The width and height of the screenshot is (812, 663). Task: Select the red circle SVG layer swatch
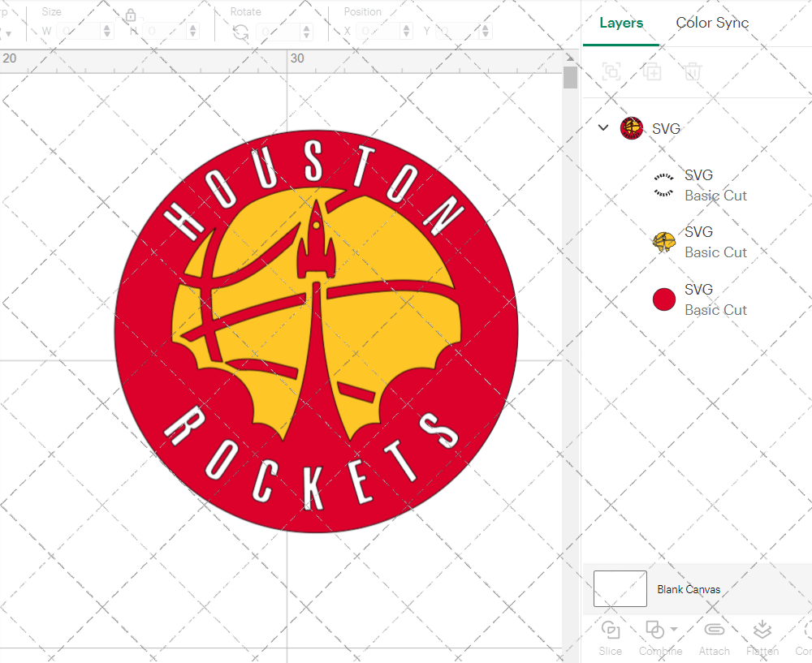(664, 299)
